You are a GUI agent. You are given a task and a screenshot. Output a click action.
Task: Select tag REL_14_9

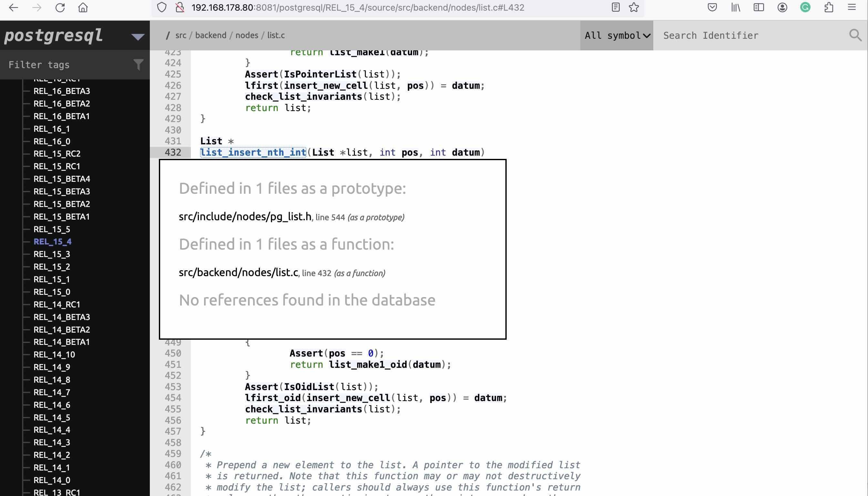point(52,367)
